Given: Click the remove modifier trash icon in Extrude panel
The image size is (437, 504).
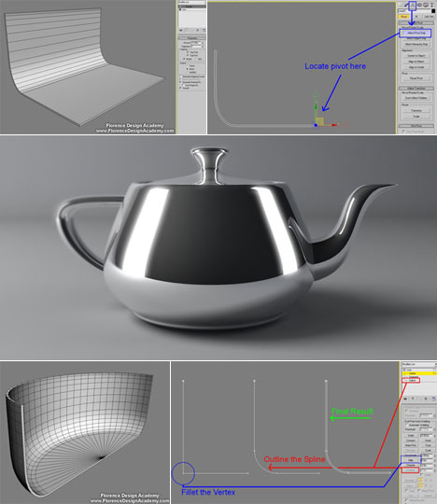Looking at the screenshot, I should click(198, 30).
